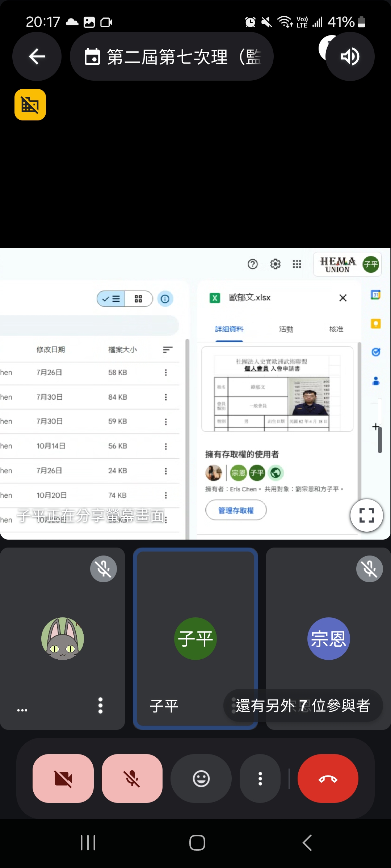
Task: Toggle the camera on
Action: (63, 778)
